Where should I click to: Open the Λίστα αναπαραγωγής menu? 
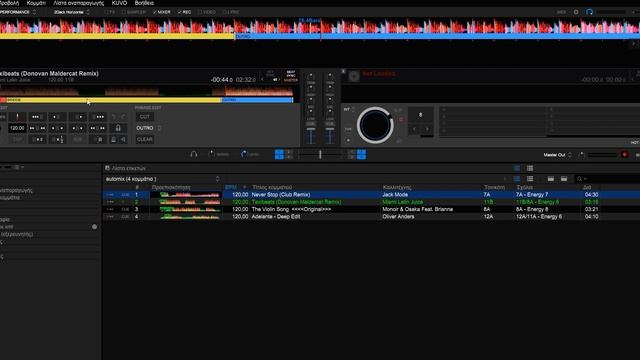[79, 3]
